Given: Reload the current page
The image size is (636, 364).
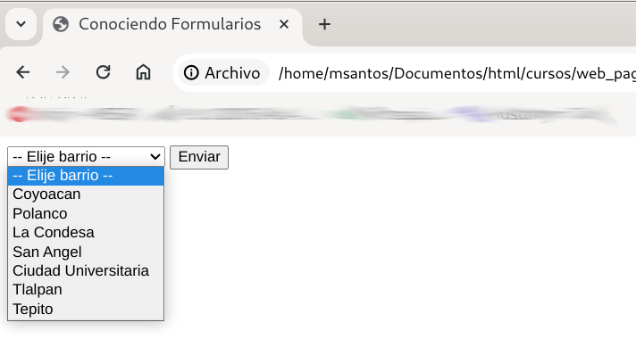Looking at the screenshot, I should 103,72.
